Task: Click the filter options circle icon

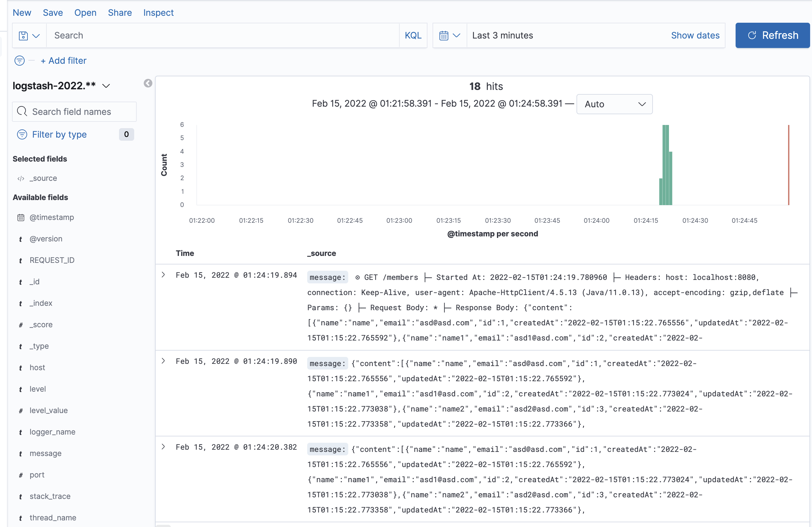Action: [20, 61]
